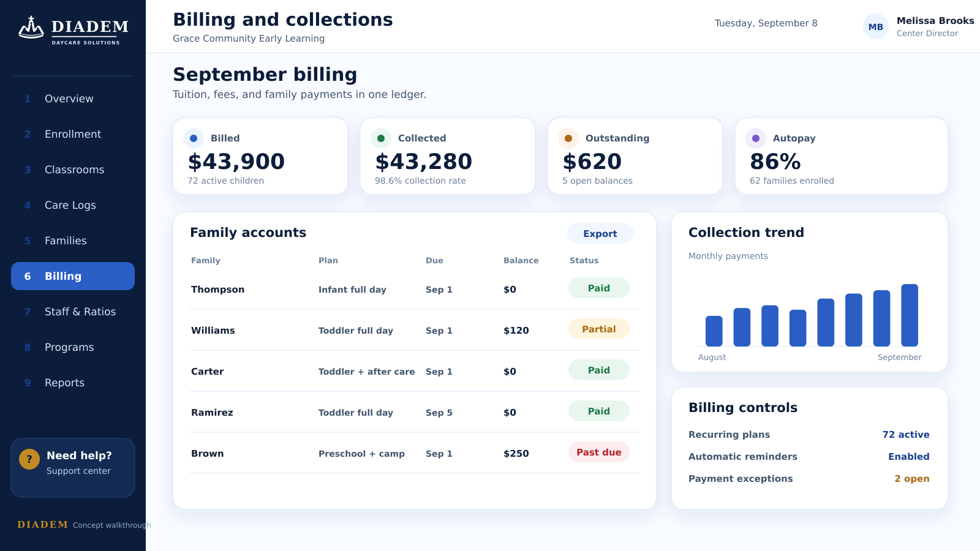Click the blue Billed card dot icon
The height and width of the screenshot is (551, 980).
[x=194, y=138]
